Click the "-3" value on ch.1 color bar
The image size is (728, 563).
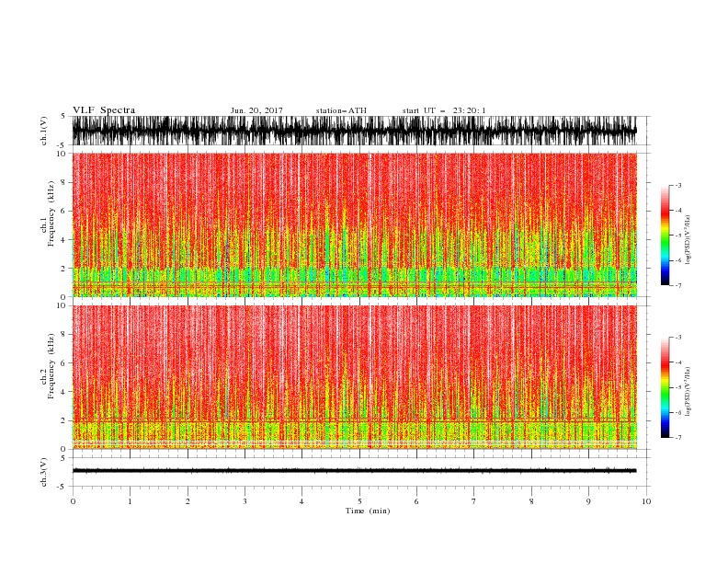coord(677,185)
